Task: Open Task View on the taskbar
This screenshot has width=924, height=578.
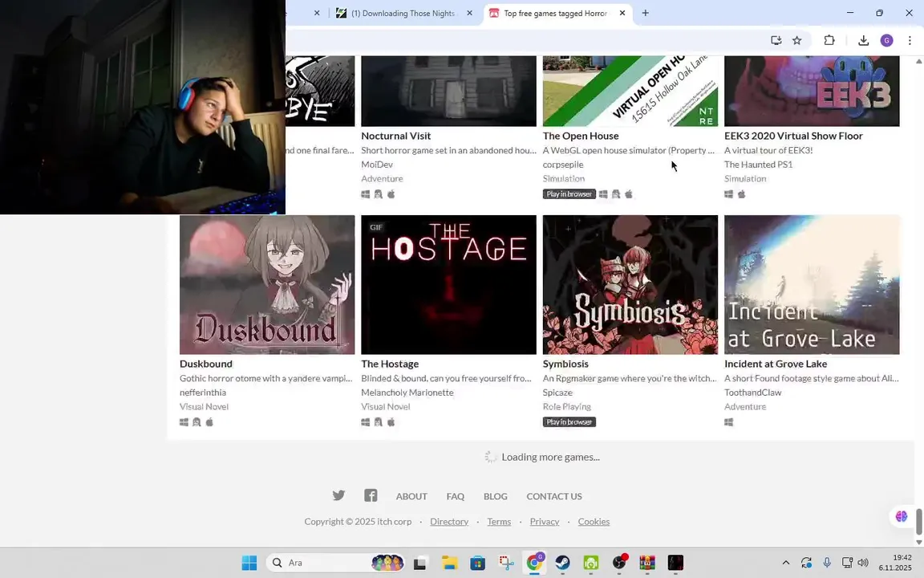Action: pyautogui.click(x=419, y=563)
